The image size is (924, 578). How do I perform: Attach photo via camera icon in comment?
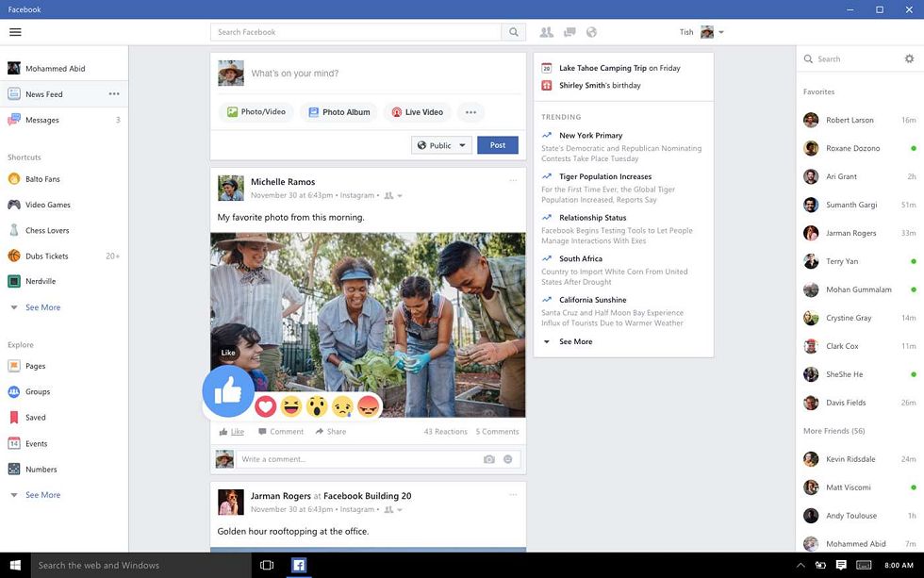489,459
